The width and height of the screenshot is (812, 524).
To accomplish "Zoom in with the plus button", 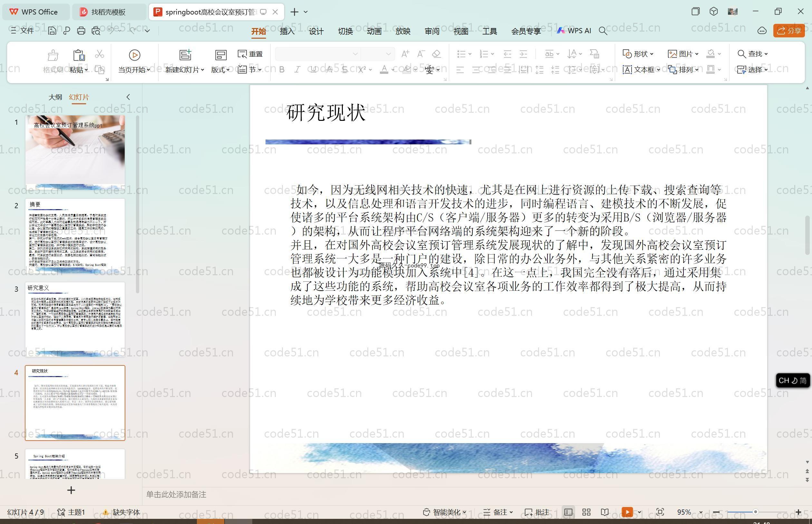I will 798,512.
